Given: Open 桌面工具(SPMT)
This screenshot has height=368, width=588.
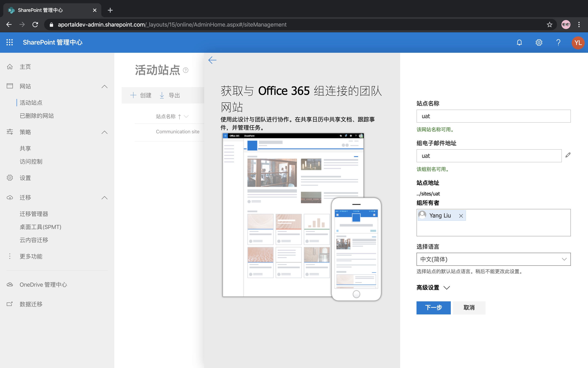Looking at the screenshot, I should click(40, 227).
